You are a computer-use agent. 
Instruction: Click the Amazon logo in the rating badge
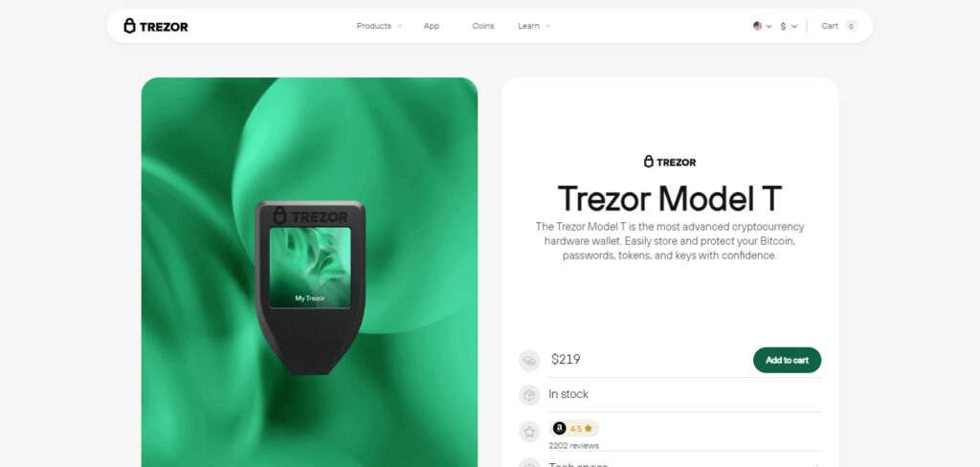(x=559, y=428)
